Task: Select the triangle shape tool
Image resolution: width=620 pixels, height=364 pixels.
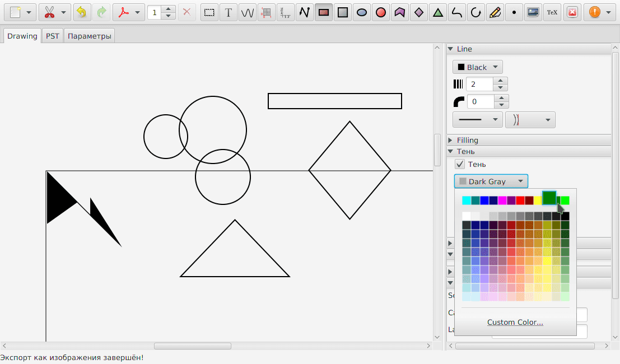Action: point(438,13)
